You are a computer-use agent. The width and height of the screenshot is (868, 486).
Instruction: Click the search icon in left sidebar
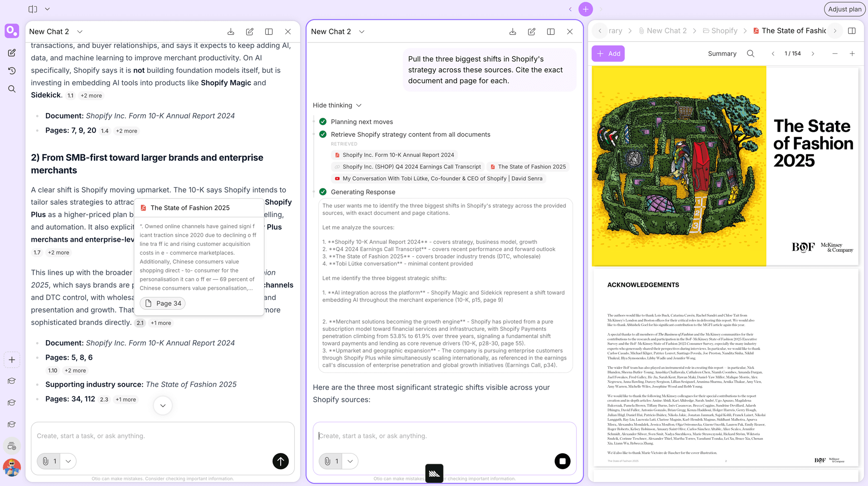pos(12,89)
